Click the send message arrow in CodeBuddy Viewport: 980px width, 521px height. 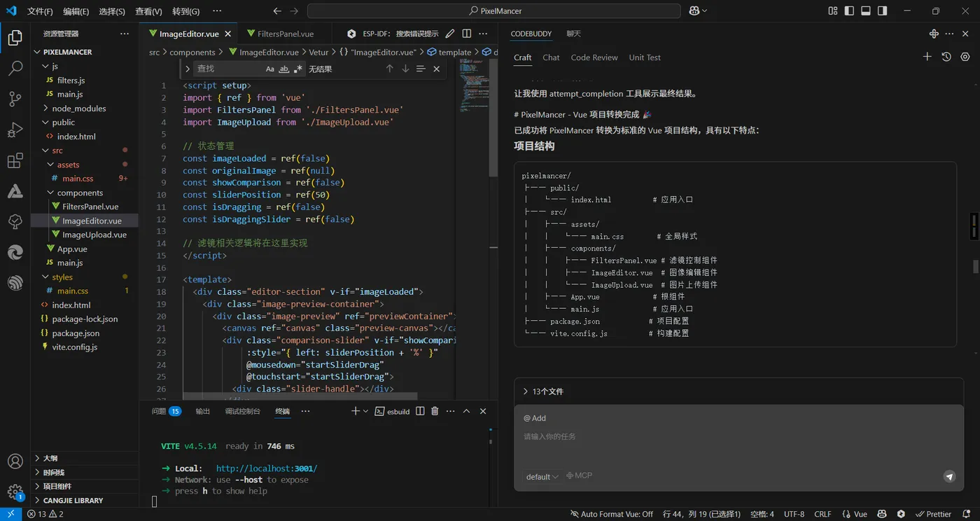tap(949, 476)
